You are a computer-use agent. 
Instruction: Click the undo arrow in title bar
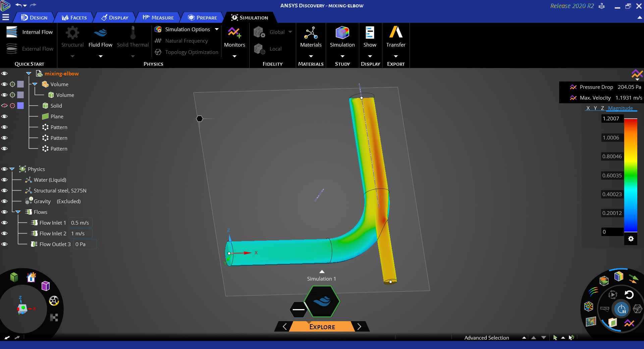pyautogui.click(x=18, y=5)
